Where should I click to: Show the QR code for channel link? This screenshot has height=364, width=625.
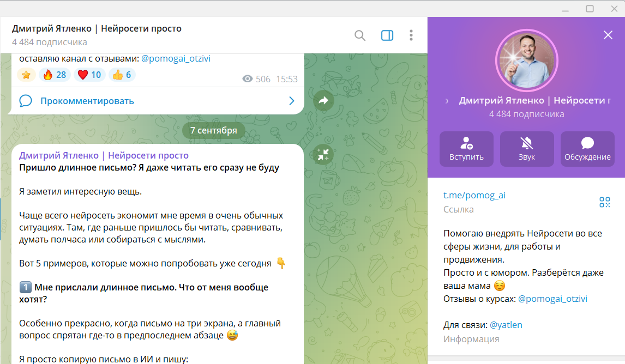coord(605,202)
